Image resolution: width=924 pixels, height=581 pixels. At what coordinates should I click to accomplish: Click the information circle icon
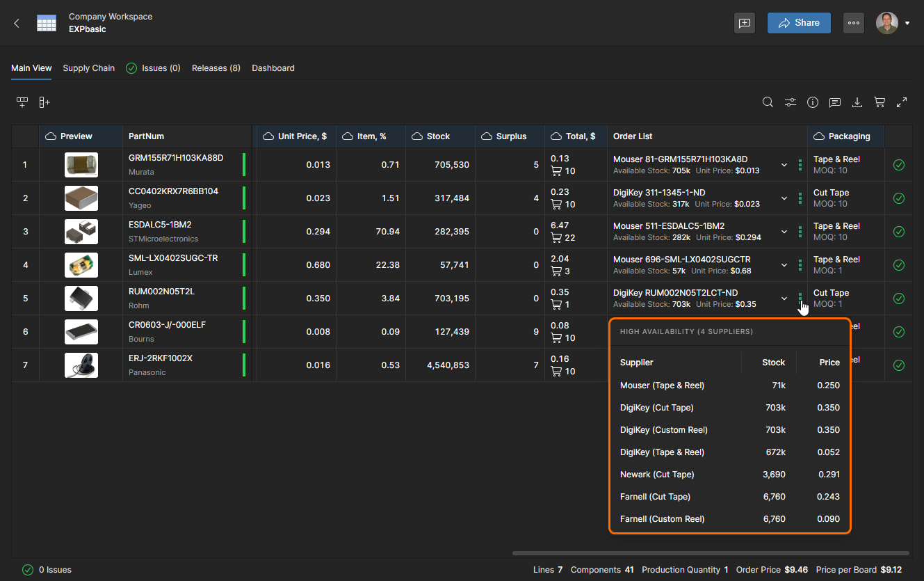coord(813,102)
